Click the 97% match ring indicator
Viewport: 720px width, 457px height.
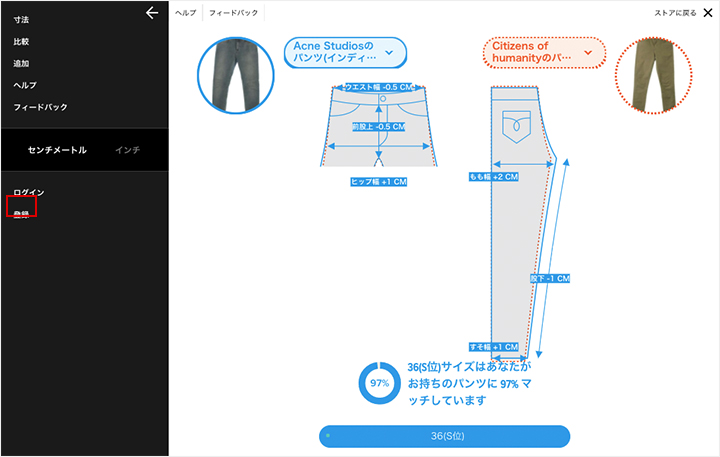tap(379, 383)
